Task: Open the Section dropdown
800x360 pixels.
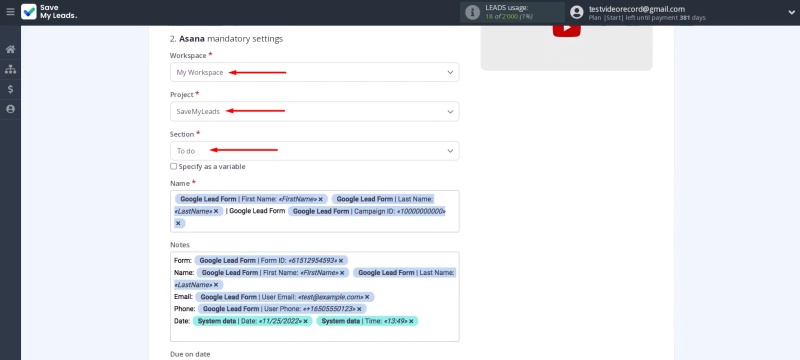Action: 314,151
